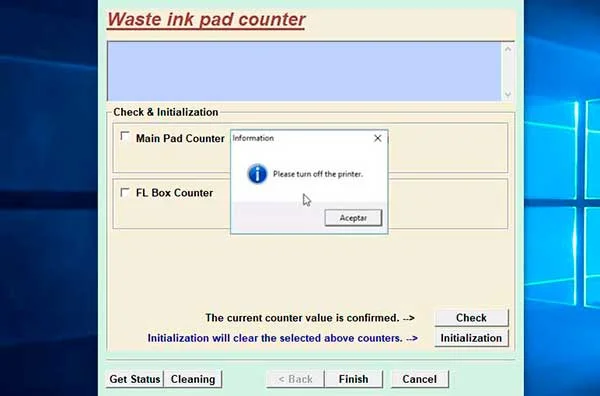Click the Finish button
The image size is (600, 396).
(x=353, y=379)
